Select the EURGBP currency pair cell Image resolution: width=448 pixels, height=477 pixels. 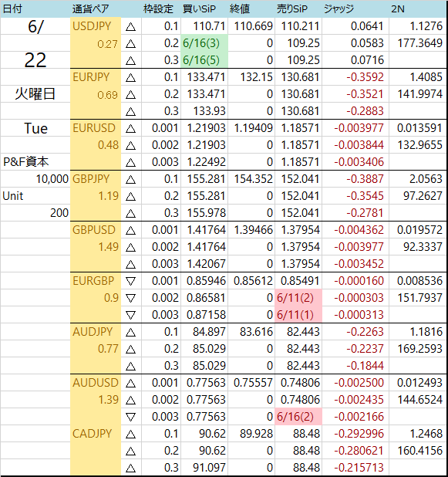coord(96,281)
